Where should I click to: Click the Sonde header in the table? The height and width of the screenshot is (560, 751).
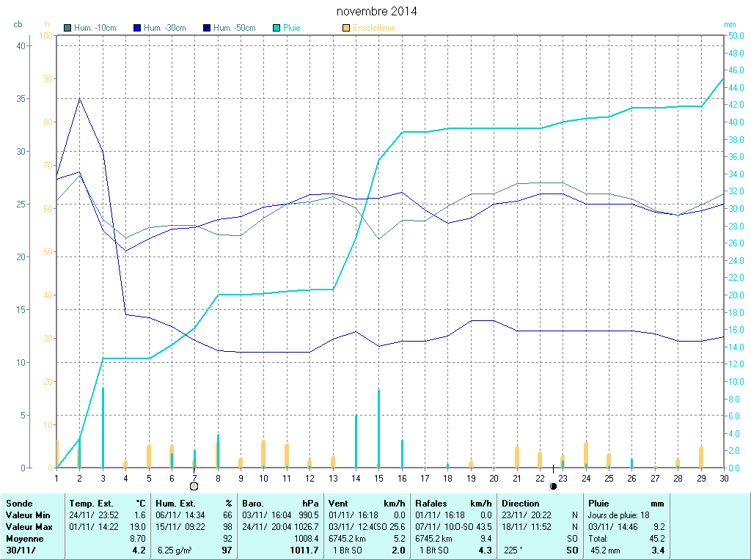pyautogui.click(x=18, y=504)
